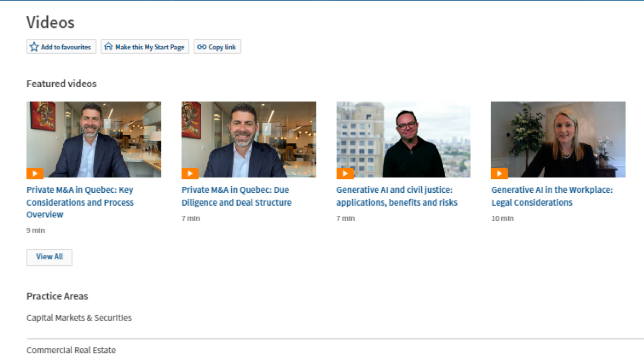
Task: Click the chain link icon beside Copy link
Action: coord(202,47)
